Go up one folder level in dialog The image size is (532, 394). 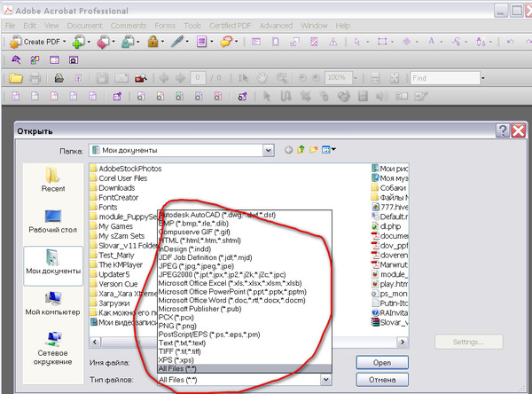[x=303, y=150]
